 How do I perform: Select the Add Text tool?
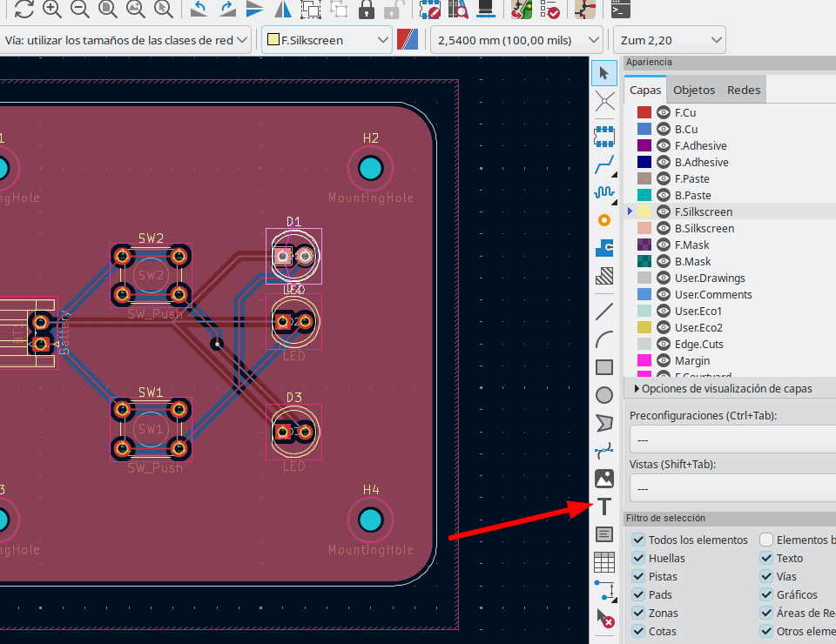604,506
